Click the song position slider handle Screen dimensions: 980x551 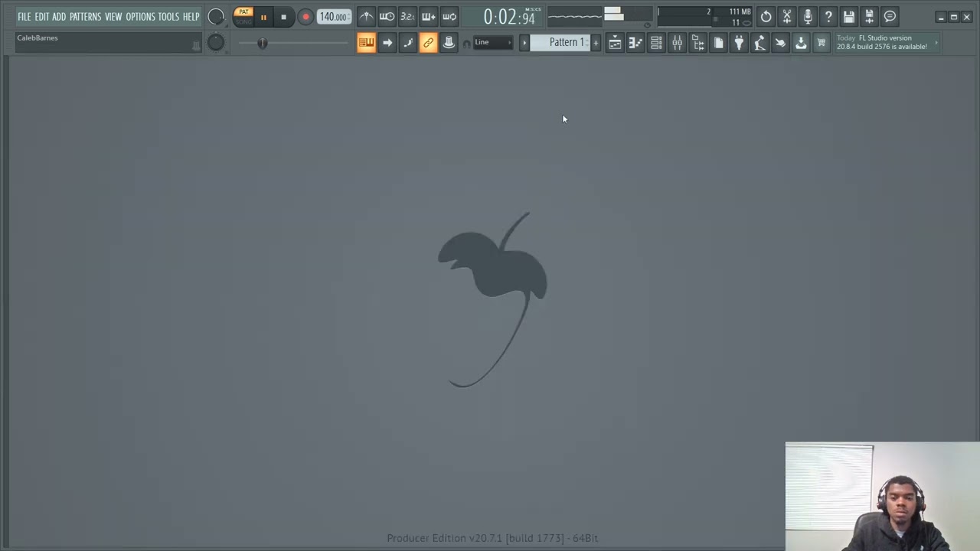point(263,43)
